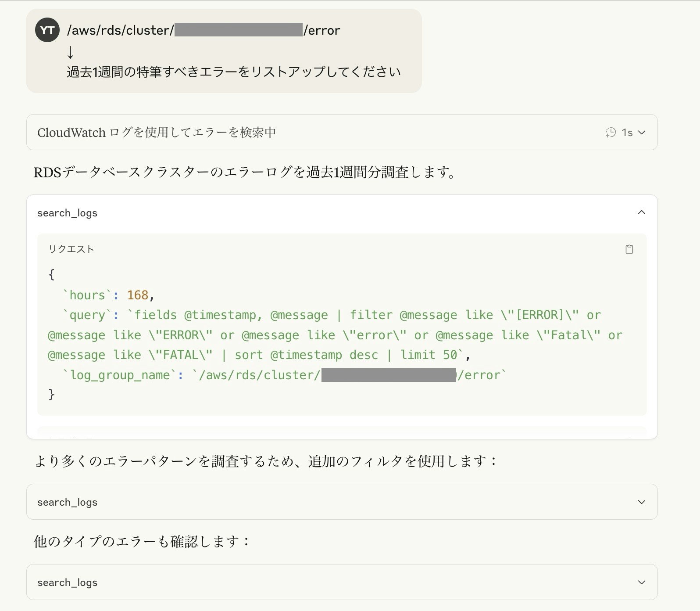
Task: Expand the third search_logs block chevron
Action: click(641, 582)
